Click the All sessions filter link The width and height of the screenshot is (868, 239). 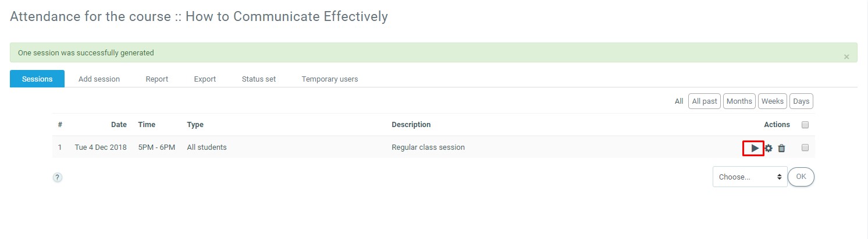click(679, 101)
